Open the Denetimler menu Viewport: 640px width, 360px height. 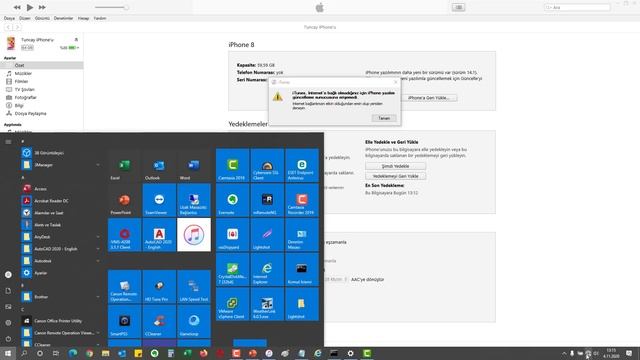(x=63, y=18)
